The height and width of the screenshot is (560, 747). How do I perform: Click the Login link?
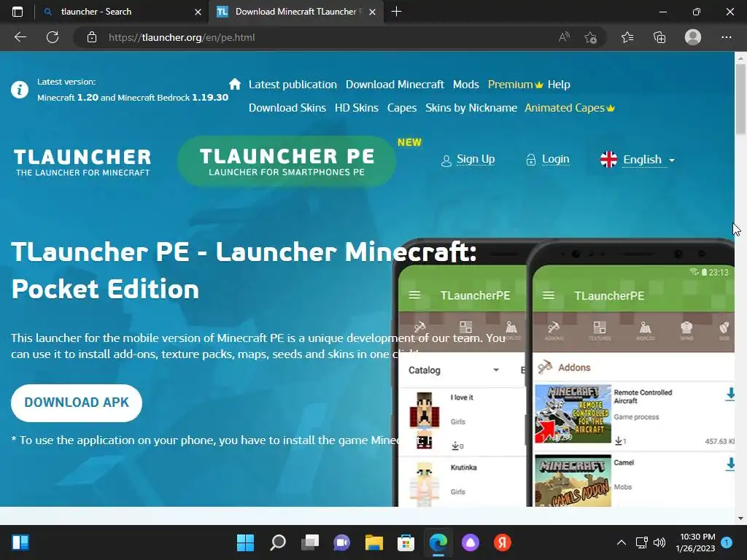[548, 160]
